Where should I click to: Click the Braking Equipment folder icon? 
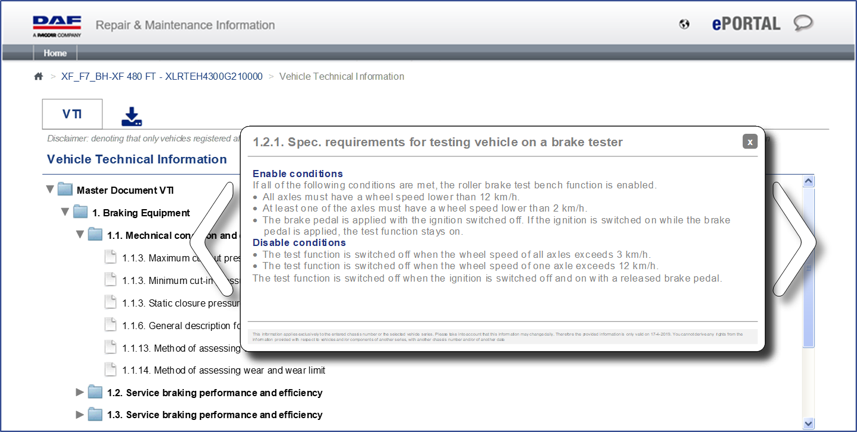pyautogui.click(x=80, y=212)
